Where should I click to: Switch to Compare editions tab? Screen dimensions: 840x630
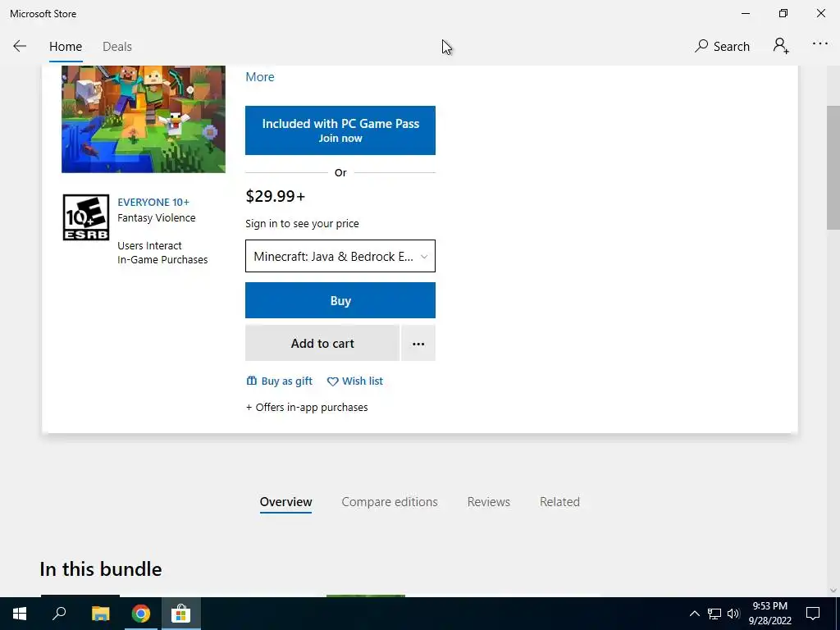(390, 502)
